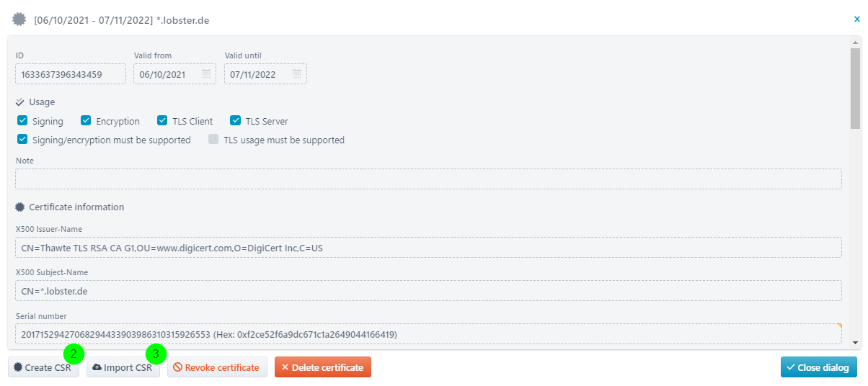
Task: Click the red Delete certificate button
Action: point(323,367)
